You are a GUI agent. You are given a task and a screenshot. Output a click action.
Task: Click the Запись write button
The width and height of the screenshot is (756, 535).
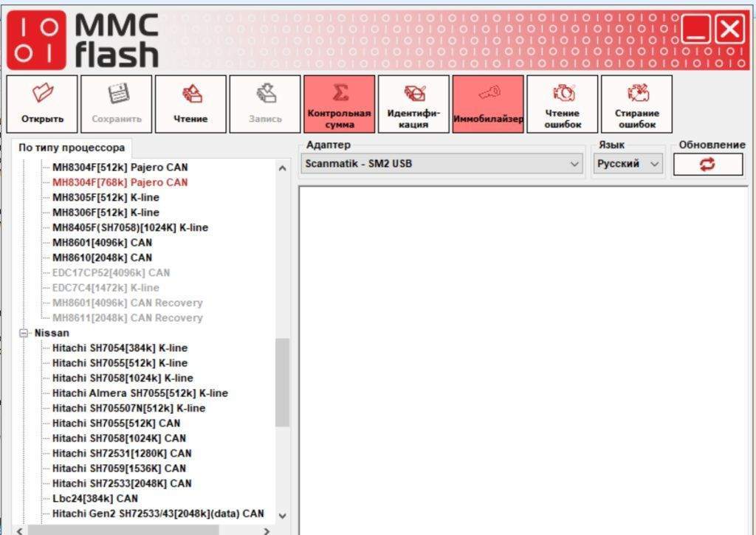point(265,104)
